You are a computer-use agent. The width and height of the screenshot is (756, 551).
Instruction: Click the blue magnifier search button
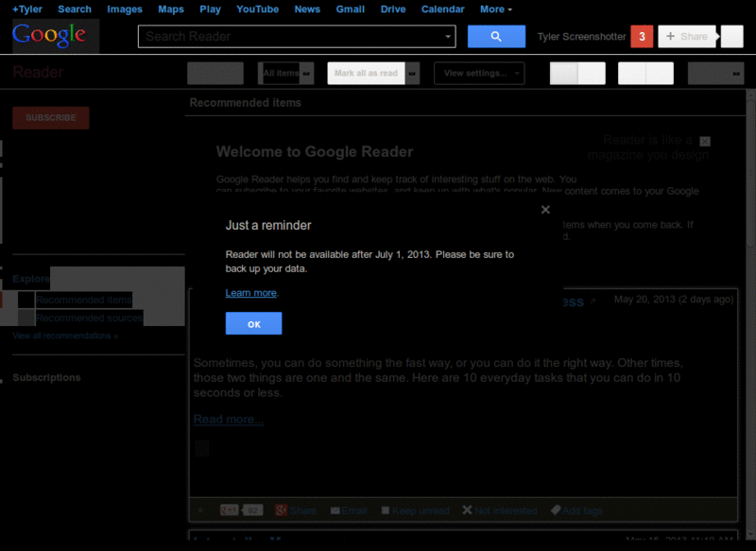pyautogui.click(x=496, y=36)
